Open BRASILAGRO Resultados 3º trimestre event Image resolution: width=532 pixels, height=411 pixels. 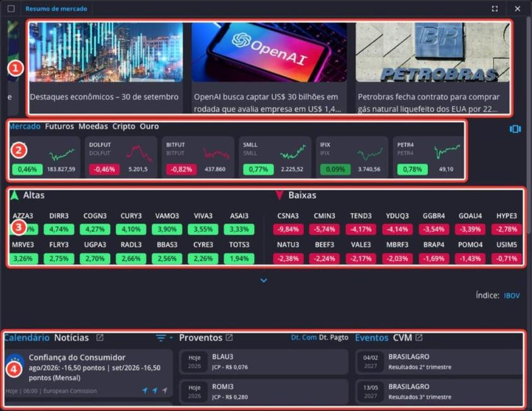coord(438,392)
